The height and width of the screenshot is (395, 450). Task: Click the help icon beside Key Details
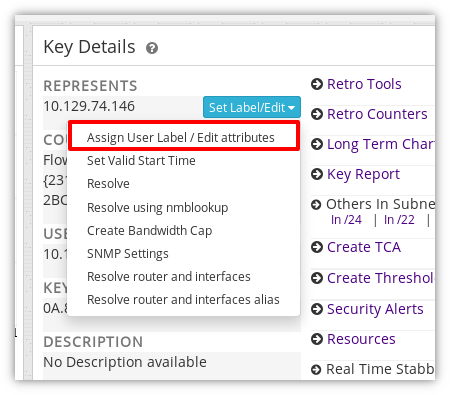[152, 48]
